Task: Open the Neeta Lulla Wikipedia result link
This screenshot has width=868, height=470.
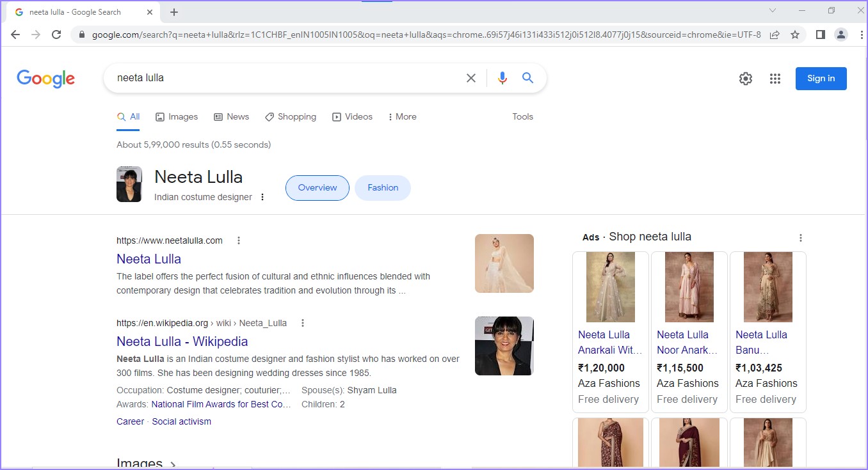Action: tap(182, 341)
